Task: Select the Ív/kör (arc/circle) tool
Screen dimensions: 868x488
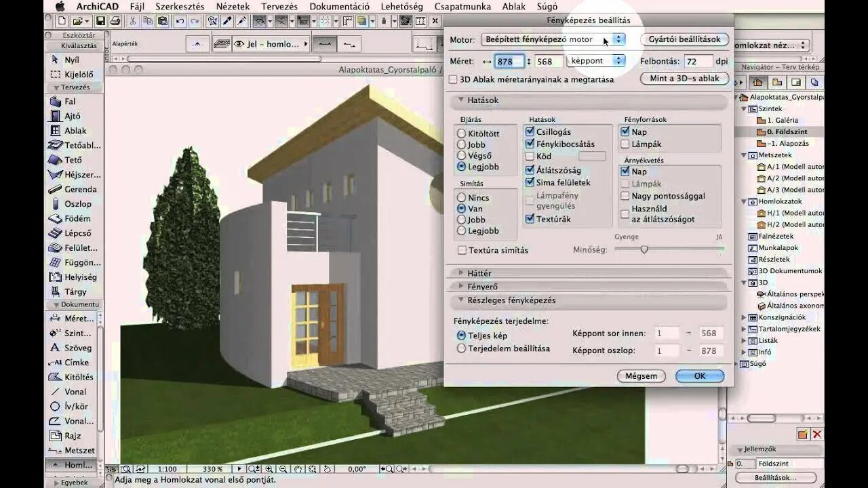Action: [73, 406]
